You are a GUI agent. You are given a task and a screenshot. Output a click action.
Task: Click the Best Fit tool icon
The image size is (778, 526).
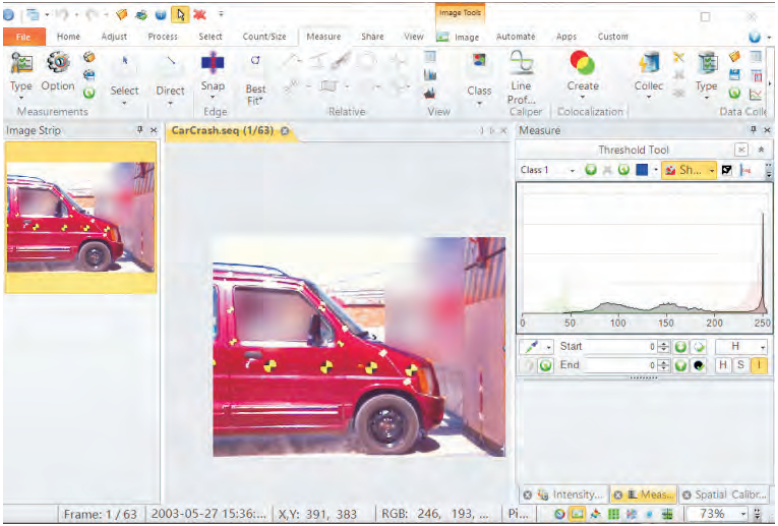tap(256, 62)
